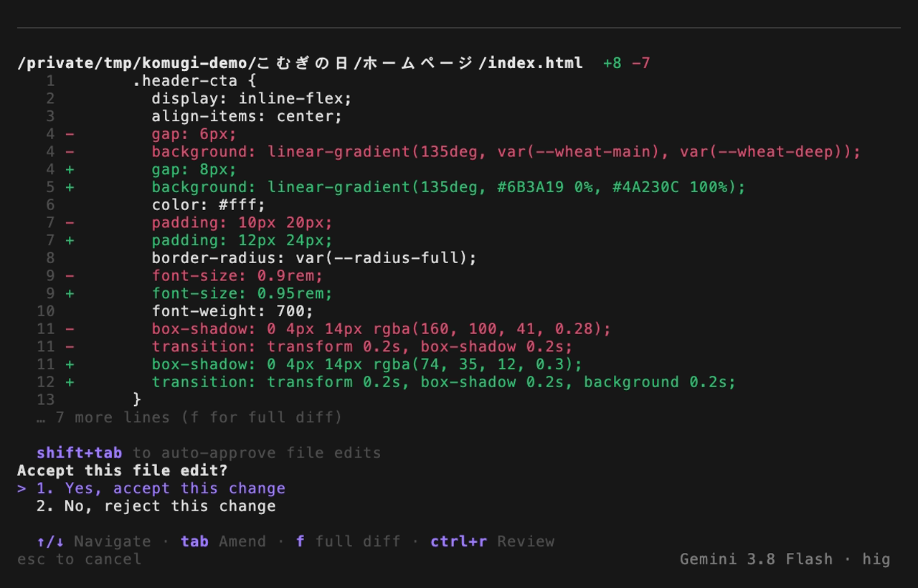
Task: Click the "align-items: center;" line
Action: pos(247,116)
